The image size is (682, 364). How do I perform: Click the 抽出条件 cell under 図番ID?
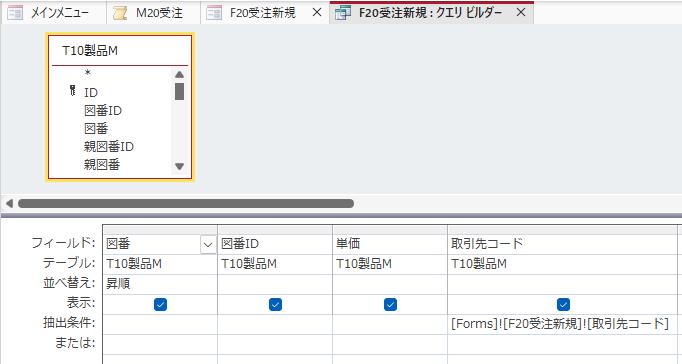coord(275,324)
